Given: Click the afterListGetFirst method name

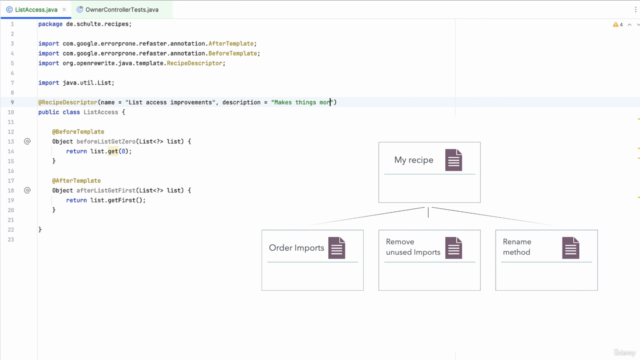Looking at the screenshot, I should point(106,190).
